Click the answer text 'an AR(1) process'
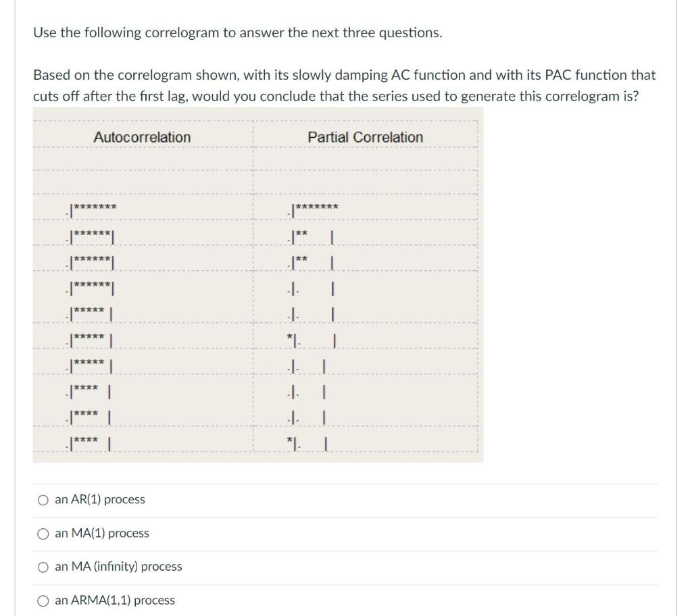The height and width of the screenshot is (616, 692). (100, 500)
